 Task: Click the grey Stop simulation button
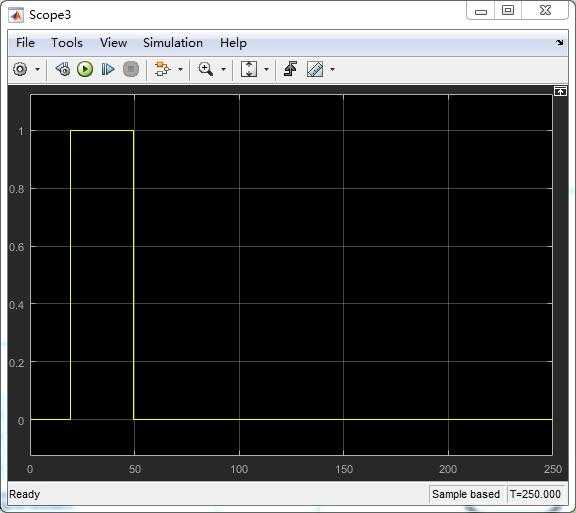tap(131, 69)
